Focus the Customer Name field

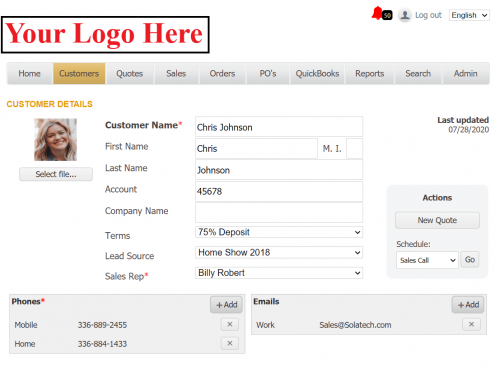(279, 127)
